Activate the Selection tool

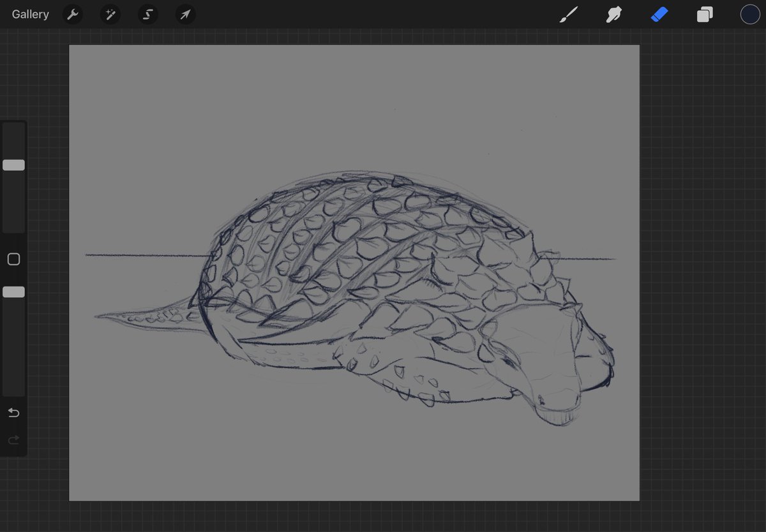click(148, 14)
